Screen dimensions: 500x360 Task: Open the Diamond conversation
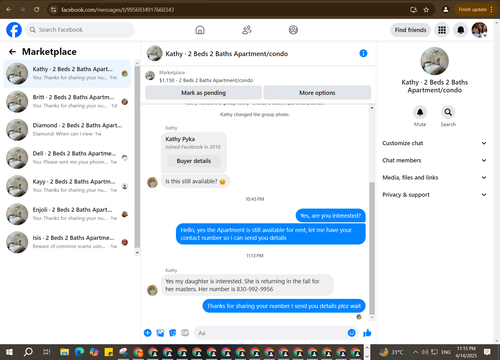click(x=67, y=129)
